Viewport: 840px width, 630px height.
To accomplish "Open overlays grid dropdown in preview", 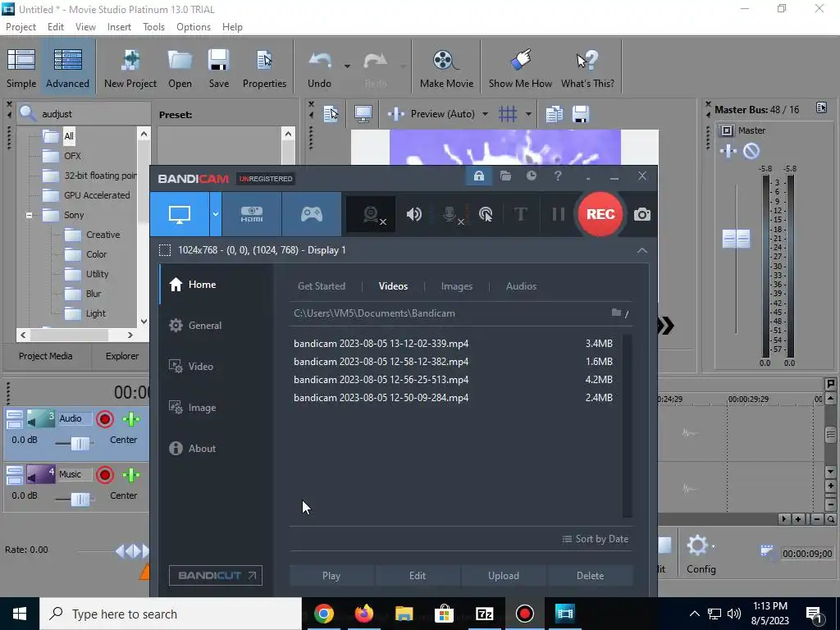I will tap(528, 114).
